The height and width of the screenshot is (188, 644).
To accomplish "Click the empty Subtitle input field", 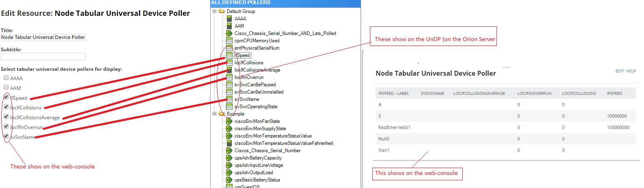I will tap(43, 57).
